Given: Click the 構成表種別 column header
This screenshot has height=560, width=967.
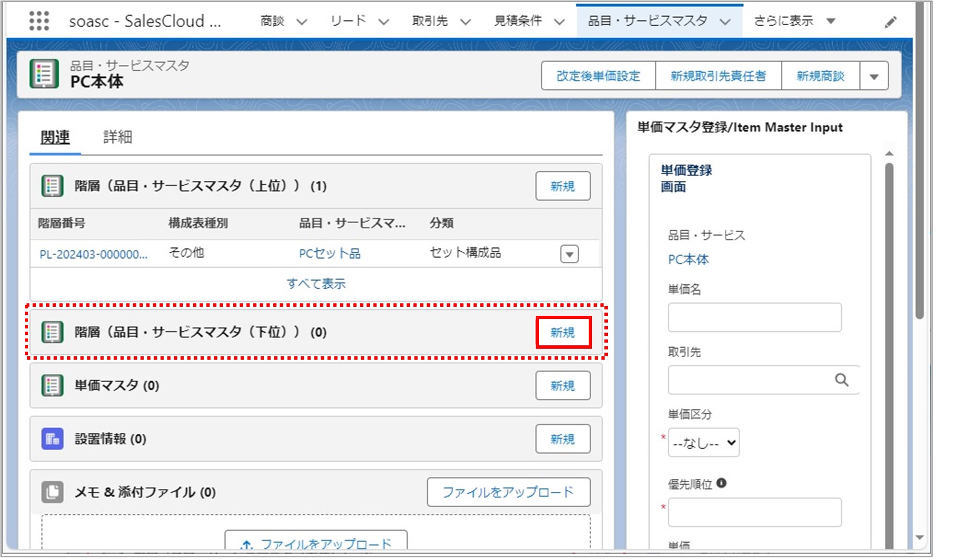Looking at the screenshot, I should point(198,223).
